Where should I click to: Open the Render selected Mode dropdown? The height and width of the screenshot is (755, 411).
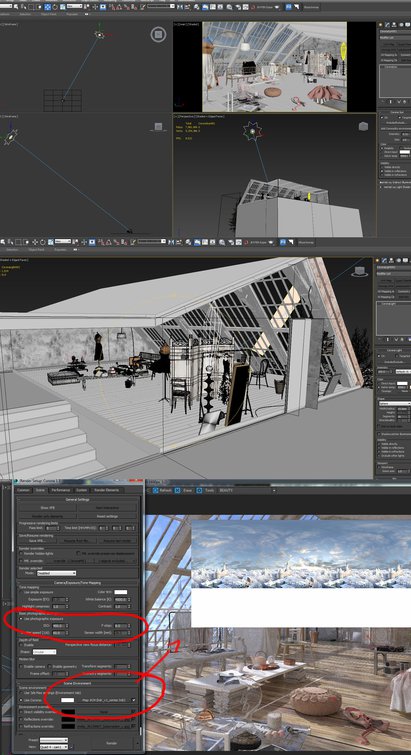pos(56,573)
